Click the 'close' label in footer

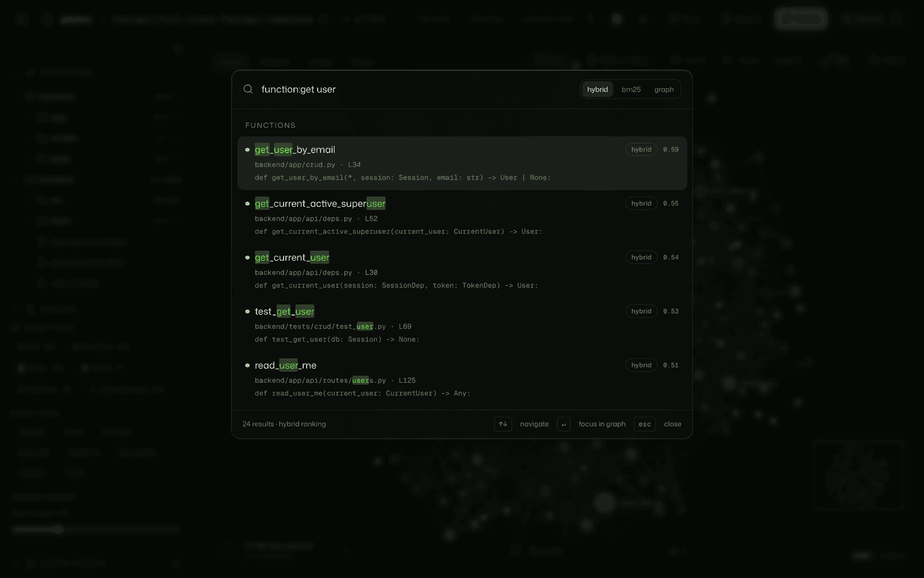(672, 424)
